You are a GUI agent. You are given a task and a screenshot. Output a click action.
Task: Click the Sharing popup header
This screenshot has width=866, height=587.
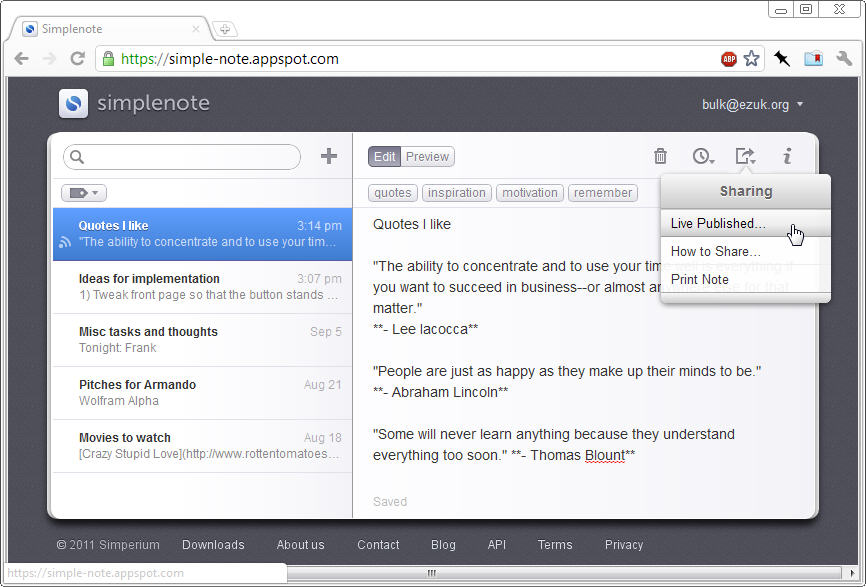[x=746, y=192]
